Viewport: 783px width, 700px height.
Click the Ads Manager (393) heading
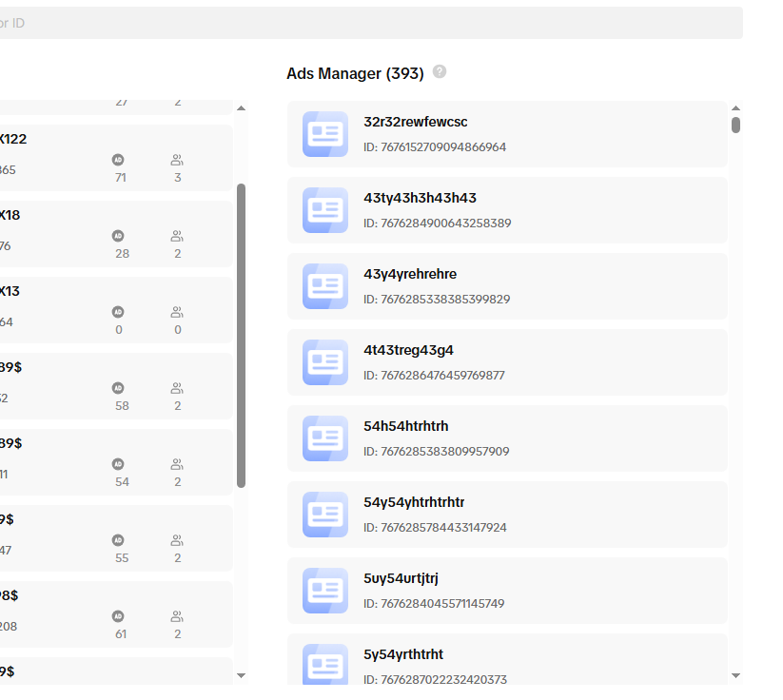[355, 73]
